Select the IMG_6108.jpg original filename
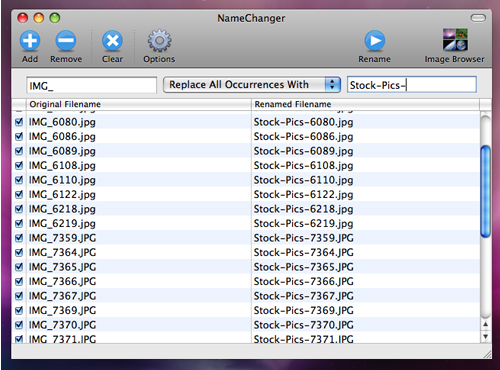 coord(62,166)
